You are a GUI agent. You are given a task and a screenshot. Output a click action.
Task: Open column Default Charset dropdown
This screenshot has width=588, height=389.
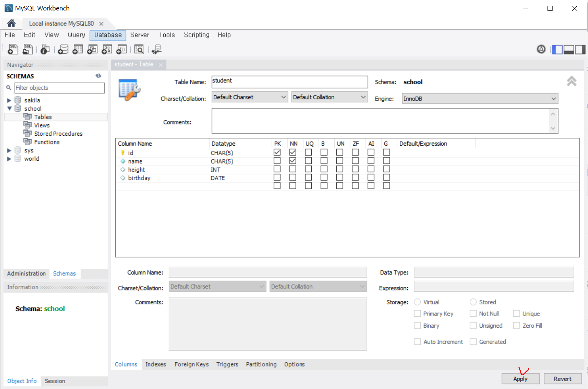point(217,286)
